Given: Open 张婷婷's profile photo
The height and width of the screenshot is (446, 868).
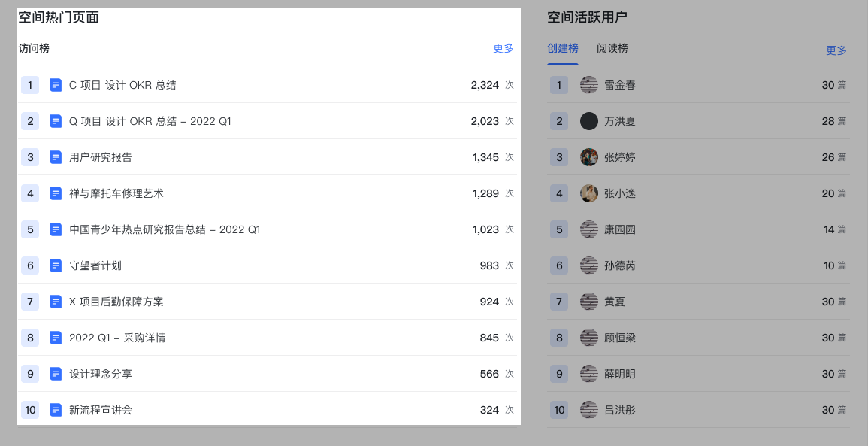Looking at the screenshot, I should [x=589, y=157].
